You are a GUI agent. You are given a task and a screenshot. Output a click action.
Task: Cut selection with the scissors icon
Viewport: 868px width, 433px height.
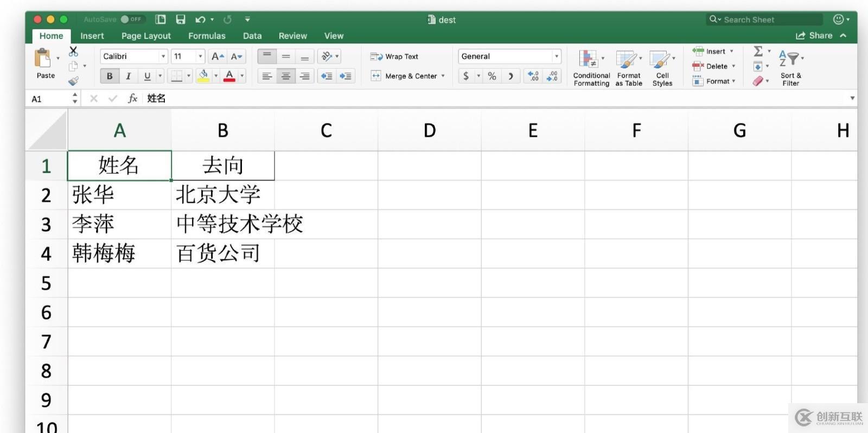(x=73, y=52)
